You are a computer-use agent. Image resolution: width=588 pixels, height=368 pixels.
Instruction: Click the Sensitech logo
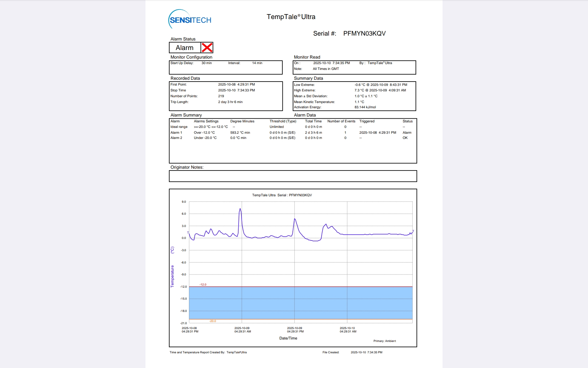pos(190,20)
